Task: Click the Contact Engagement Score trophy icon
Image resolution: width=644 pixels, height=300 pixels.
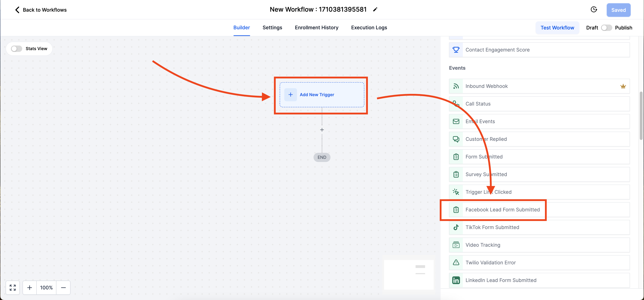Action: [x=456, y=50]
